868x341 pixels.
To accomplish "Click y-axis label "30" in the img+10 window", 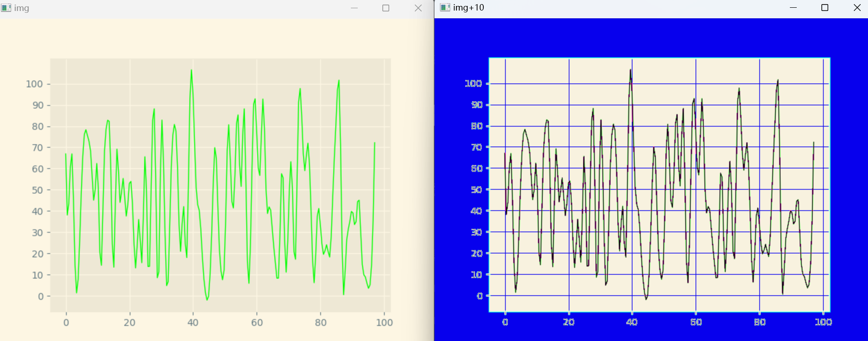I will pos(477,232).
